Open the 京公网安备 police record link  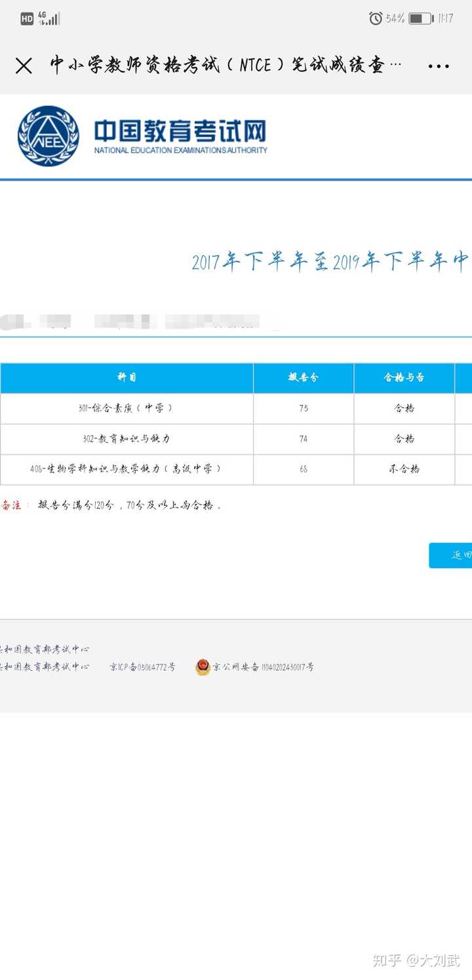tap(263, 667)
